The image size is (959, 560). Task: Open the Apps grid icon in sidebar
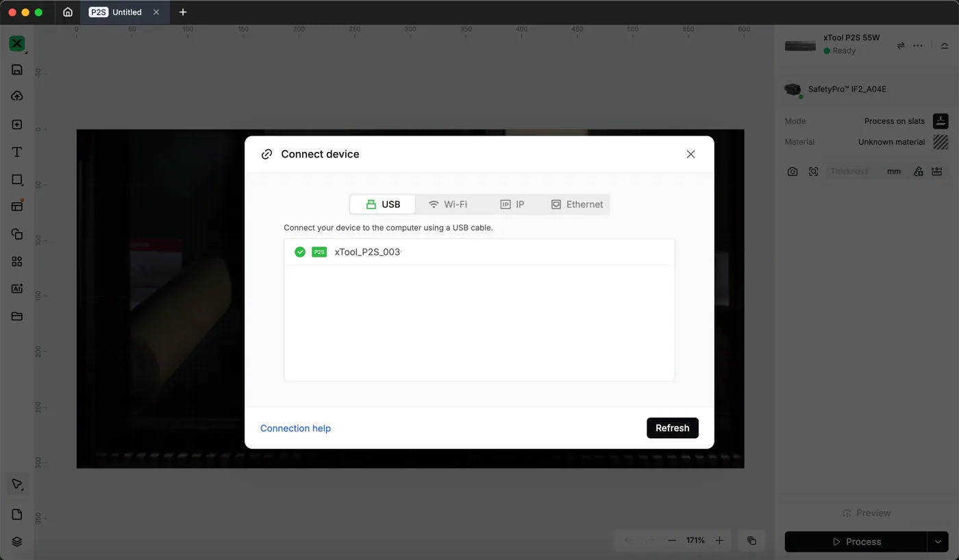(x=17, y=262)
